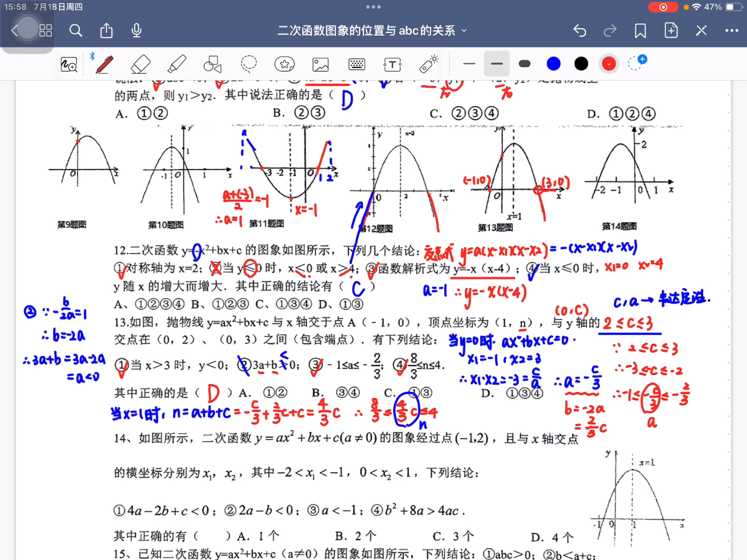Screen dimensions: 747x560
Task: Close the editing toolbar with X icon
Action: pyautogui.click(x=701, y=31)
